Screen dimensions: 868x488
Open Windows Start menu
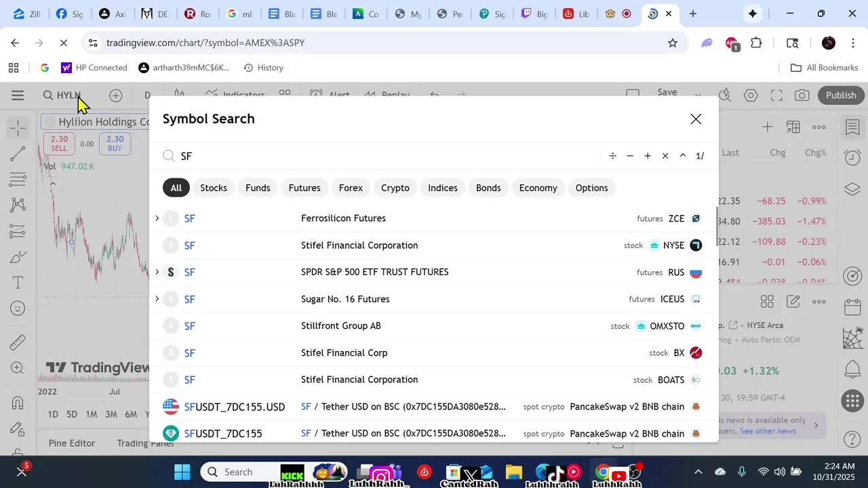pyautogui.click(x=182, y=472)
